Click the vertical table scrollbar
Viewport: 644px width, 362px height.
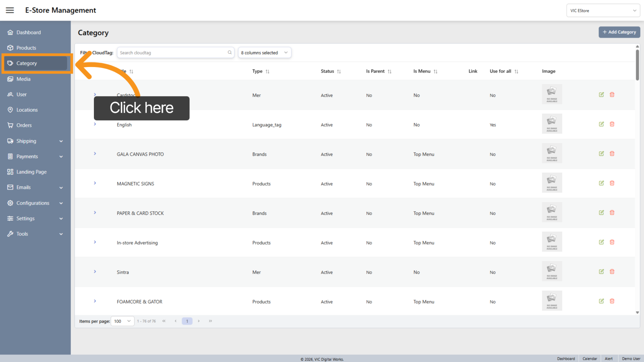tap(637, 65)
